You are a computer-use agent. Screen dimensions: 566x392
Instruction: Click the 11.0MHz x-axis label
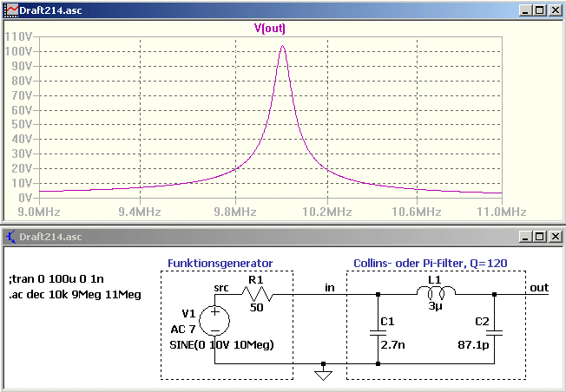point(502,212)
